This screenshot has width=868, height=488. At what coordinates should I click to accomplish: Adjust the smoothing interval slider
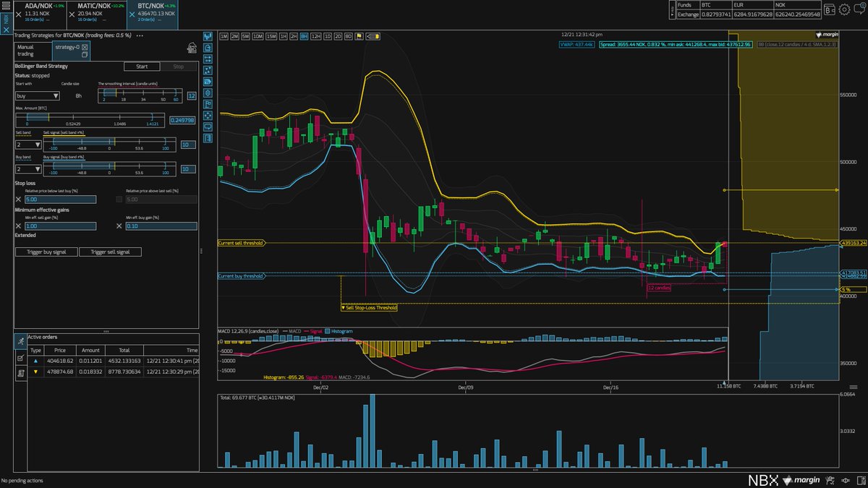click(x=140, y=95)
